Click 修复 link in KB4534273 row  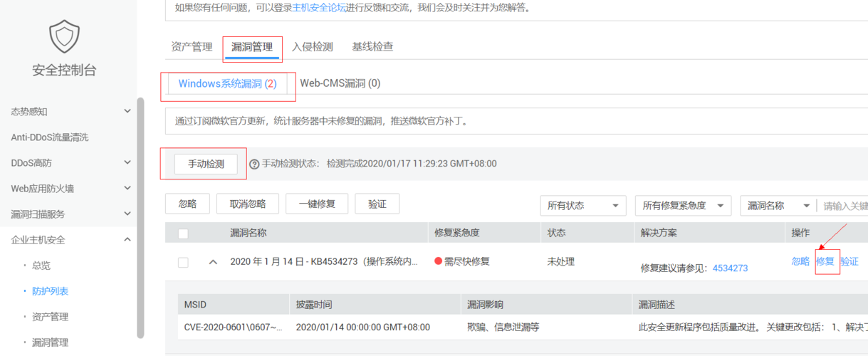[825, 261]
